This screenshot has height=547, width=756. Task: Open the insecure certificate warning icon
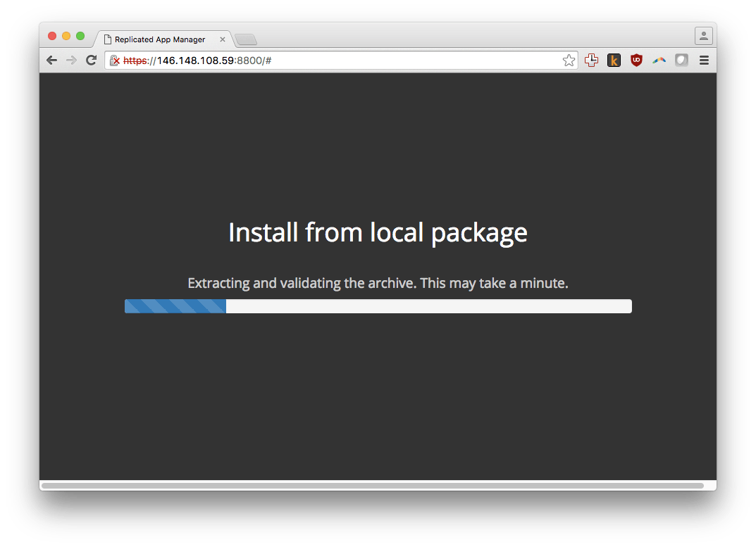pos(115,61)
